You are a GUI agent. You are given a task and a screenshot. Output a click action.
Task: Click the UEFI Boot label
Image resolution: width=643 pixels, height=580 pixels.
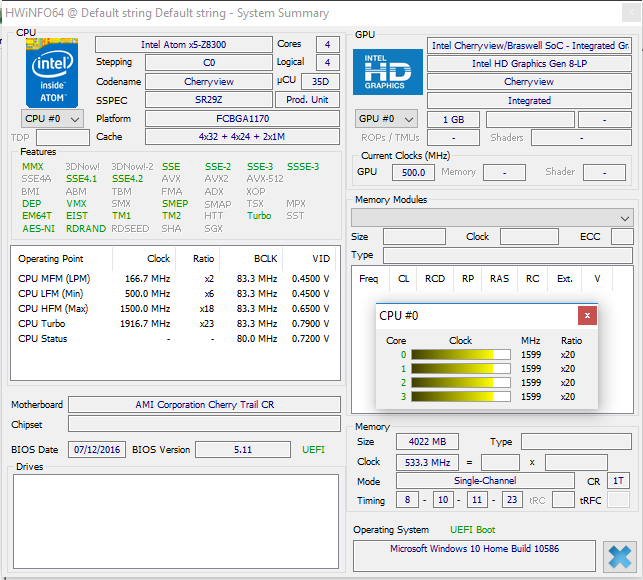[472, 530]
